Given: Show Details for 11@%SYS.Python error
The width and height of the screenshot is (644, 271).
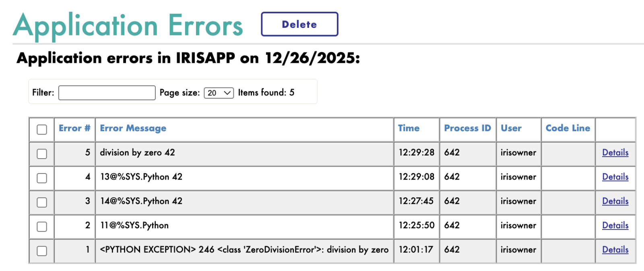Looking at the screenshot, I should pos(615,225).
